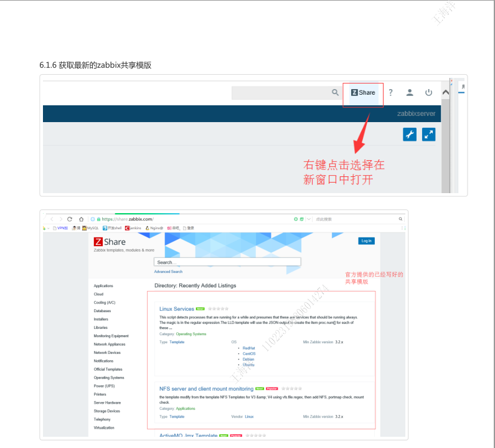This screenshot has width=495, height=448.
Task: Open the MySQL bookmark
Action: 91,228
